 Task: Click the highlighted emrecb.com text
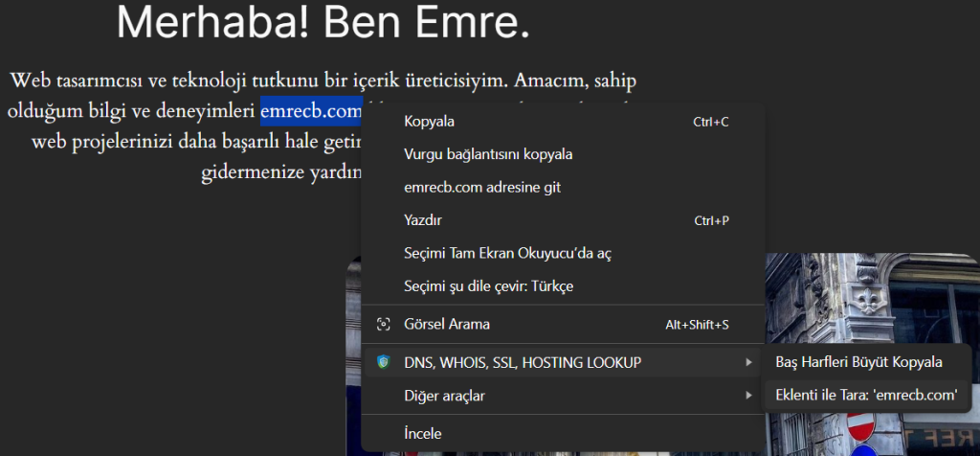310,110
